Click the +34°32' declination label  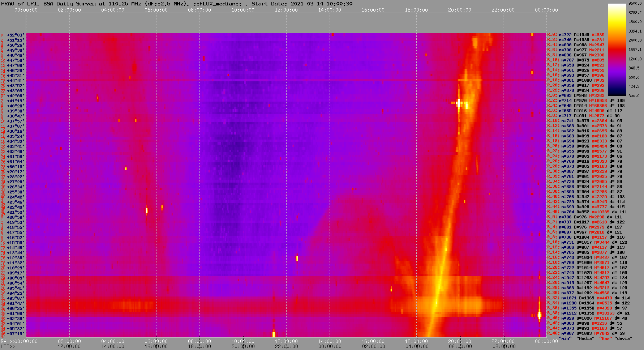(16, 141)
